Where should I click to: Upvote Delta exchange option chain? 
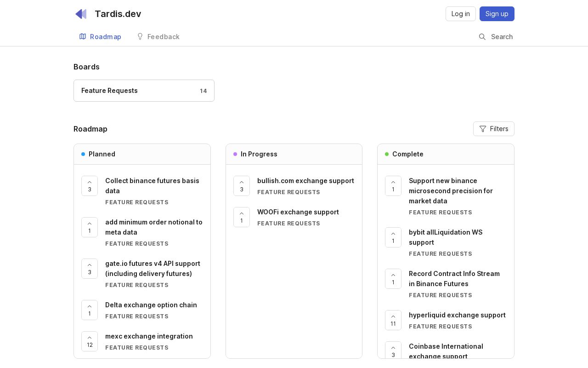[90, 310]
